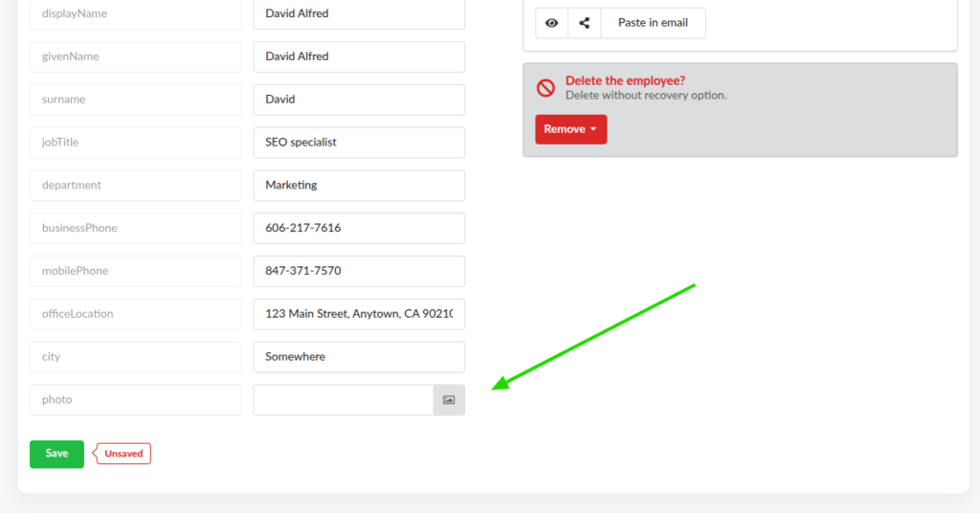The height and width of the screenshot is (513, 980).
Task: Click the givenName value field
Action: click(359, 56)
